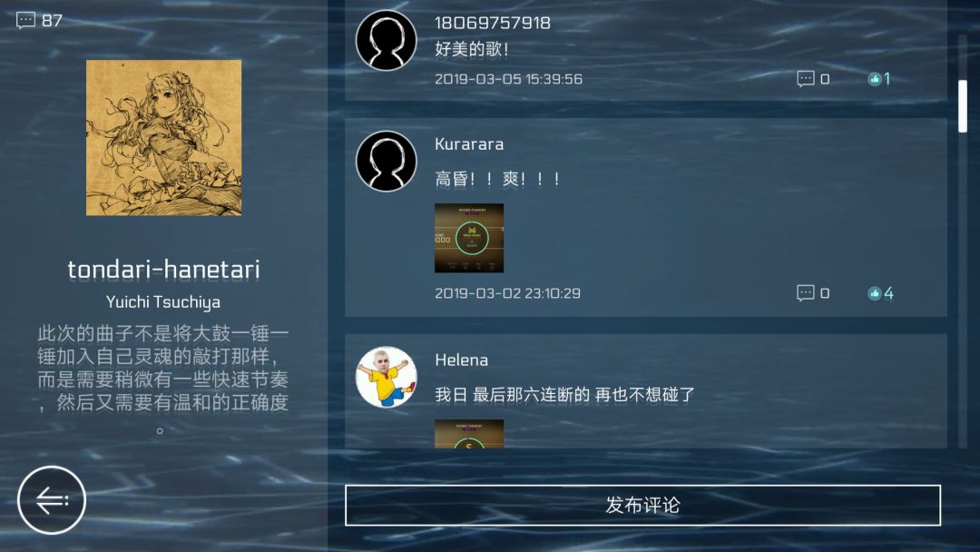The image size is (980, 552).
Task: Click the comment list scrollbar handle
Action: tap(963, 106)
